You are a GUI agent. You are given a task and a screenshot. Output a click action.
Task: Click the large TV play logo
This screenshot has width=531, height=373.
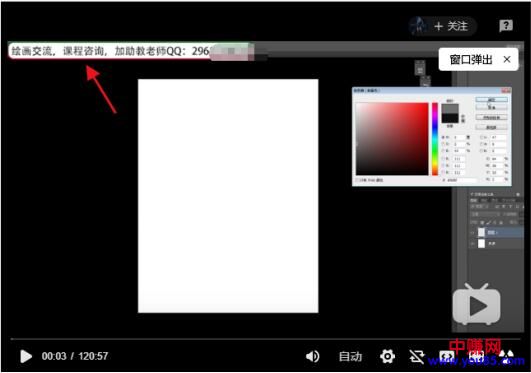[x=476, y=304]
